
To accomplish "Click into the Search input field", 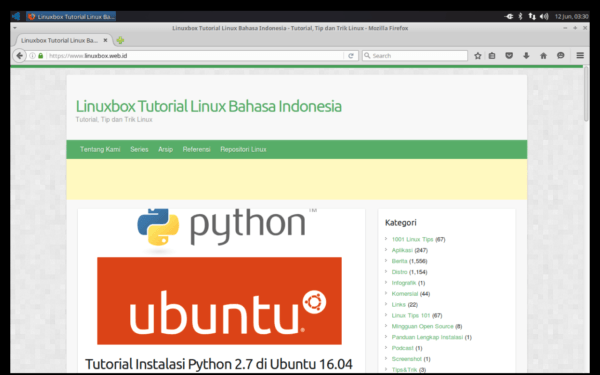I will tap(415, 56).
